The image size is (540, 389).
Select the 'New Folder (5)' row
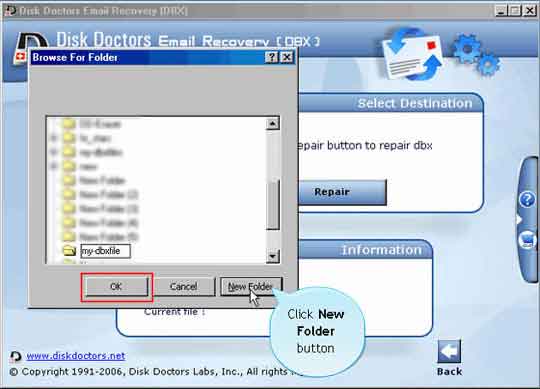[x=108, y=237]
